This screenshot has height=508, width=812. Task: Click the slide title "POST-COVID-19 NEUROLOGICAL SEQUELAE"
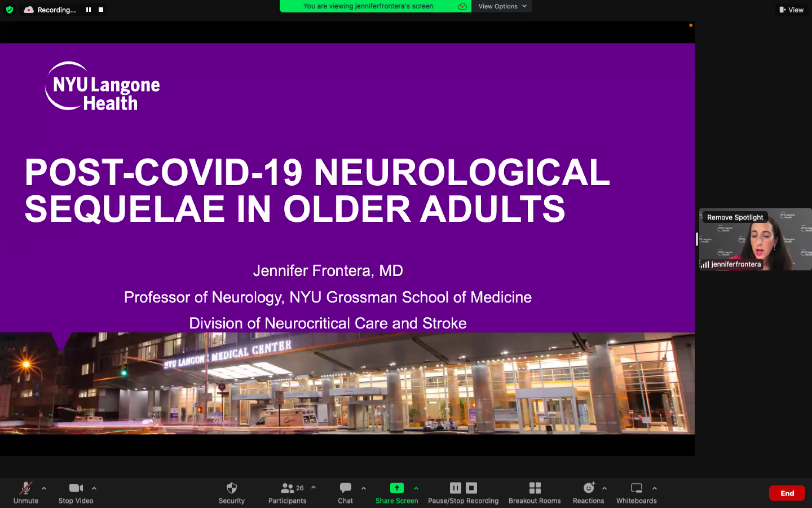[317, 190]
